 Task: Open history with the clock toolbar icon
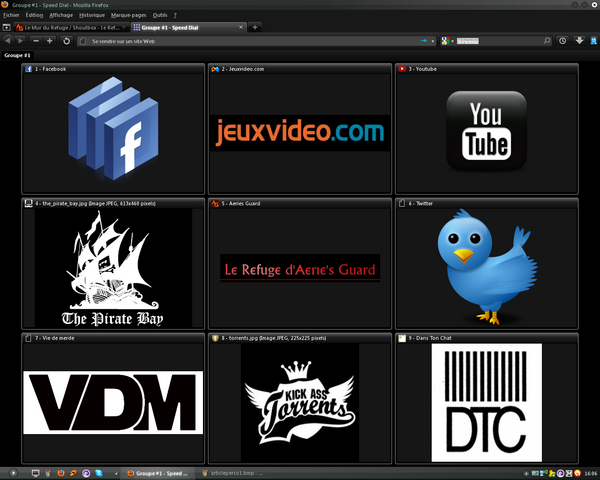[562, 41]
